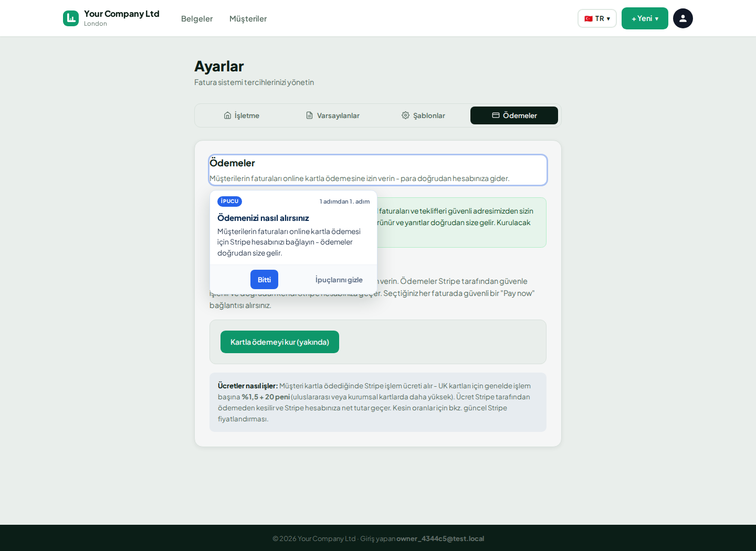Switch to the Varsayılanlar tab
Viewport: 756px width, 551px height.
click(x=333, y=115)
